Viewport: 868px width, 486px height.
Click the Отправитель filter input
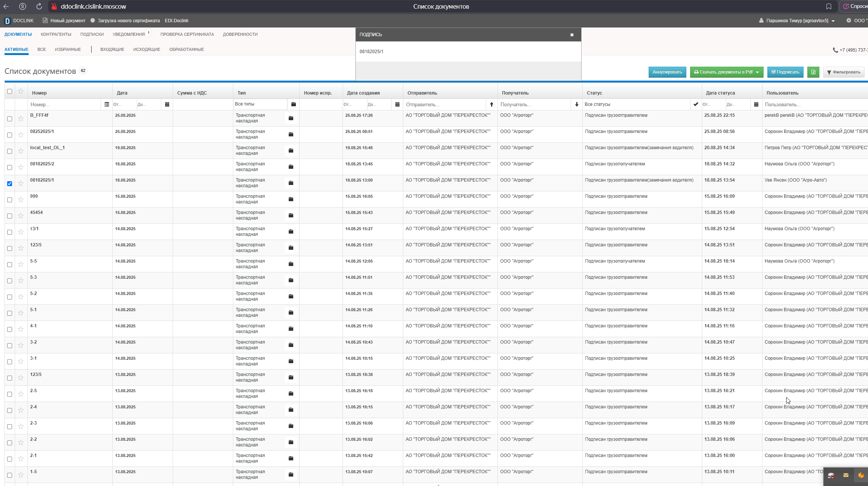coord(445,104)
